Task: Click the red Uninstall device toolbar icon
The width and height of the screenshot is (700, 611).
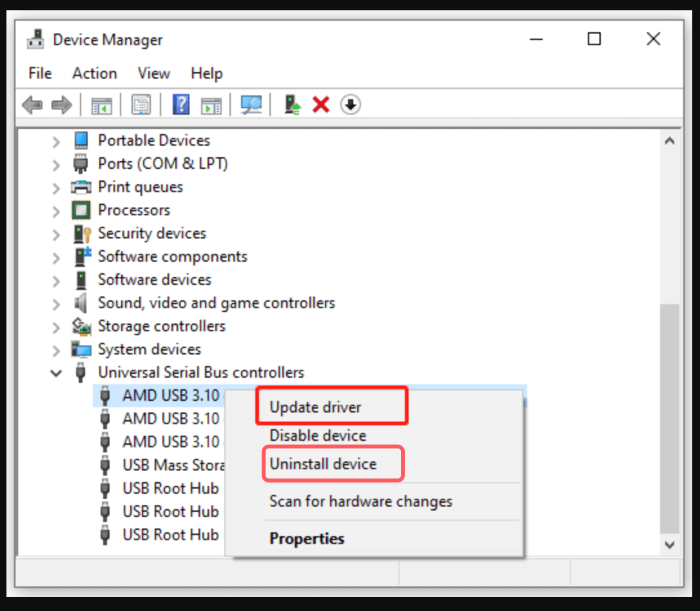Action: point(320,104)
